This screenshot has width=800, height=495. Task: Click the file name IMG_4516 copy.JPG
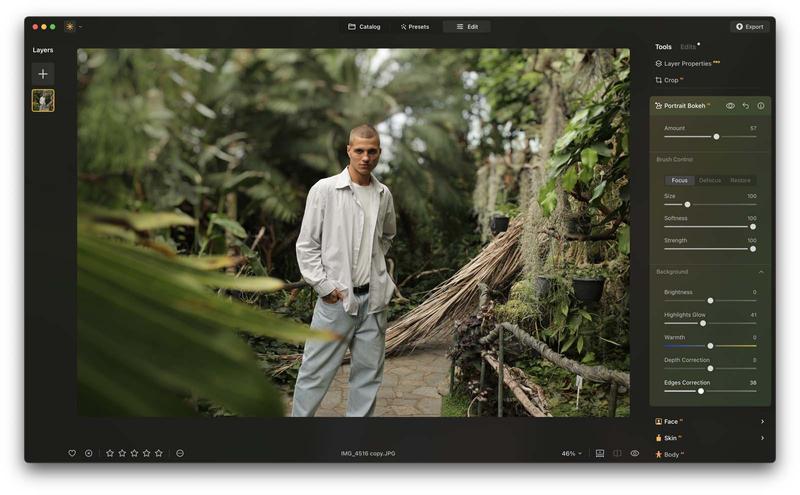coord(368,453)
